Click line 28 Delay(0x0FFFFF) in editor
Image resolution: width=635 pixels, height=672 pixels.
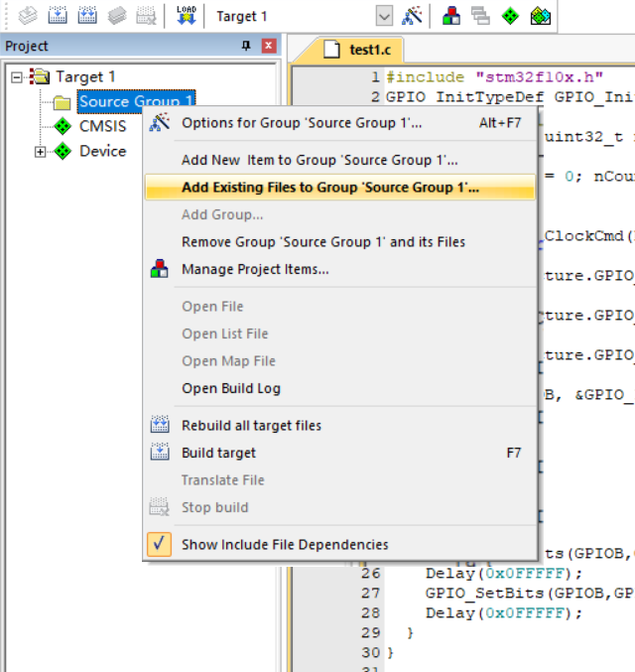pyautogui.click(x=504, y=613)
